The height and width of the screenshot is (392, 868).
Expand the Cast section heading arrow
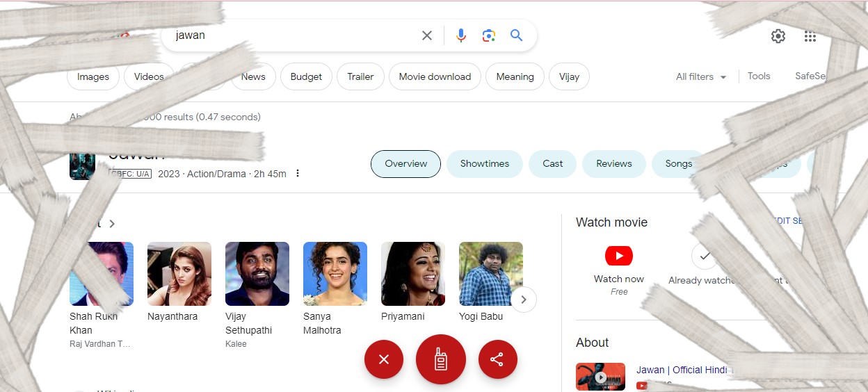[112, 224]
